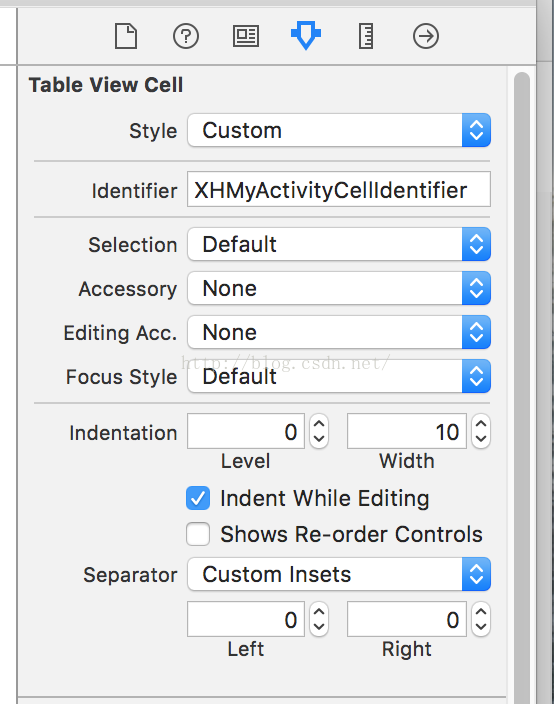Image resolution: width=554 pixels, height=704 pixels.
Task: Open the Separator Custom Insets dropdown
Action: pos(339,574)
